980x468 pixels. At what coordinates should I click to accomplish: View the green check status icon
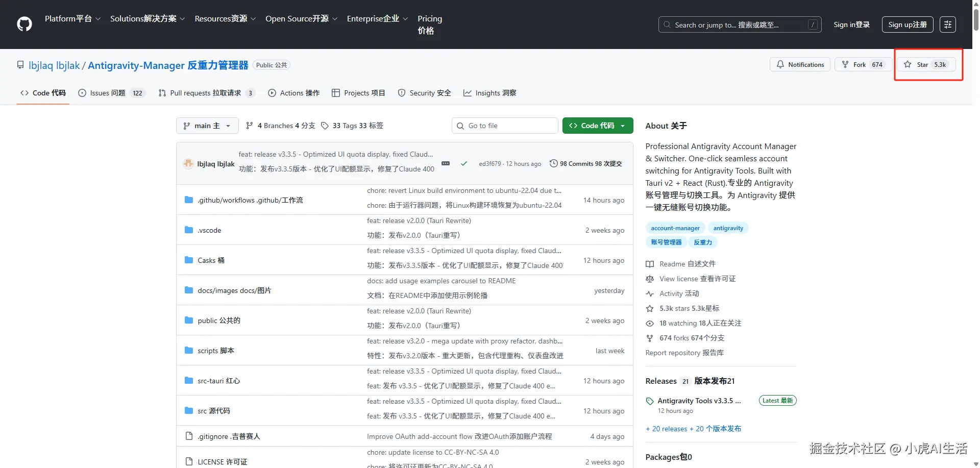pyautogui.click(x=464, y=163)
